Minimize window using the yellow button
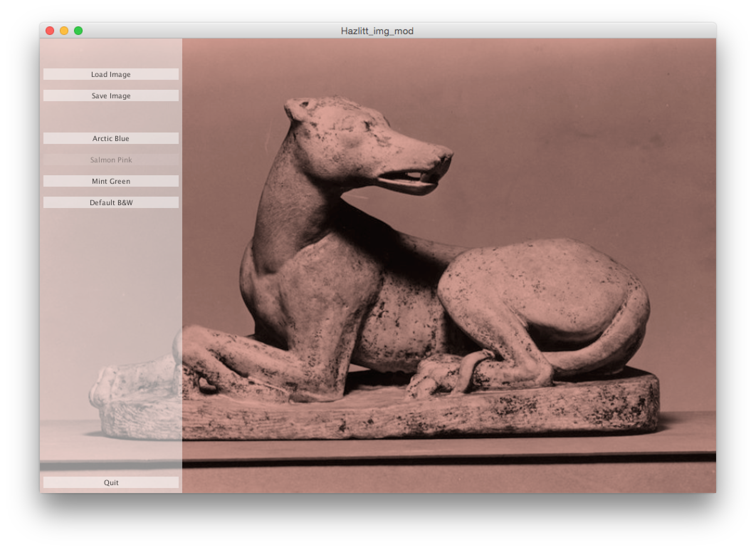This screenshot has height=550, width=756. (x=64, y=31)
